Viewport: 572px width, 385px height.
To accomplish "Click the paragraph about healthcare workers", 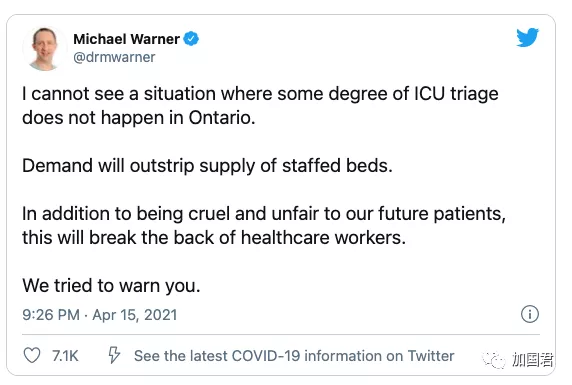I will click(x=264, y=226).
